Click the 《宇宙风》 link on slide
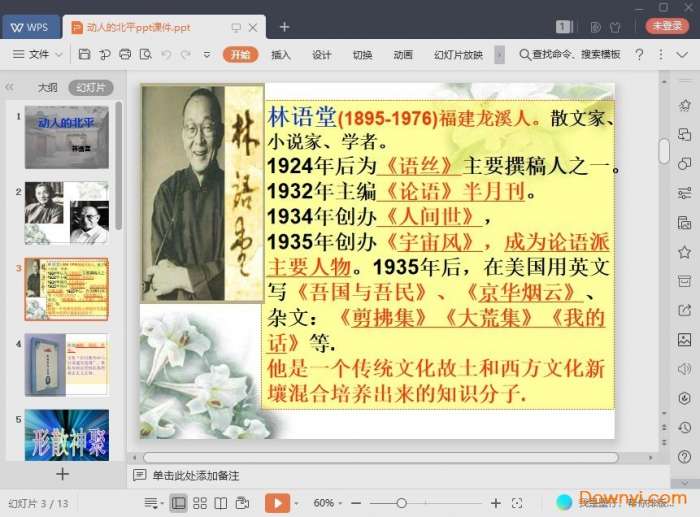 (433, 242)
